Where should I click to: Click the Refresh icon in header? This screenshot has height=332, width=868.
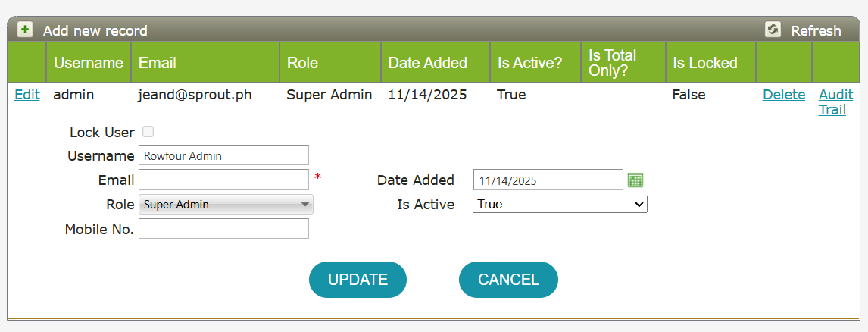tap(773, 30)
